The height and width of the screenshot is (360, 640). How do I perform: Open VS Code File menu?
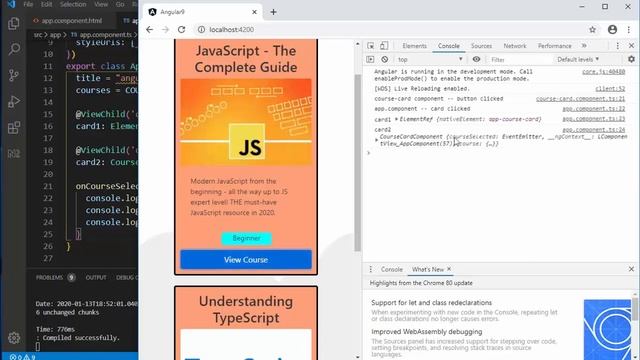tap(28, 4)
